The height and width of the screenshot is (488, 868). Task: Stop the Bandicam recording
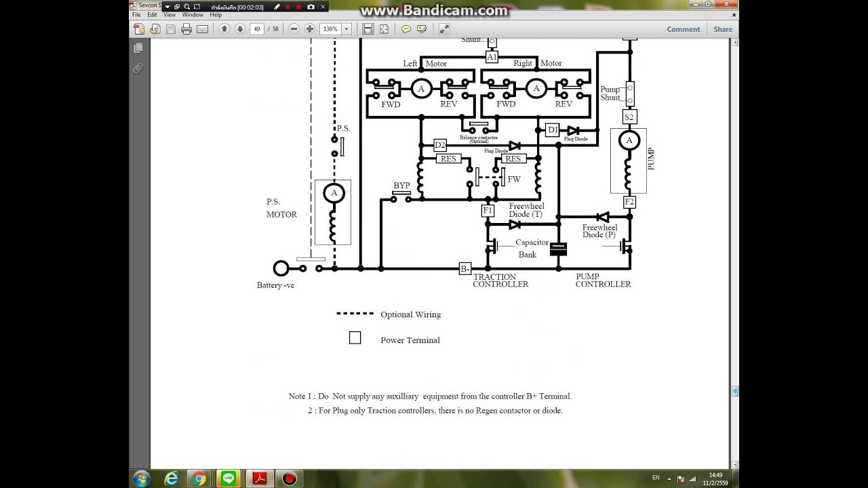298,7
